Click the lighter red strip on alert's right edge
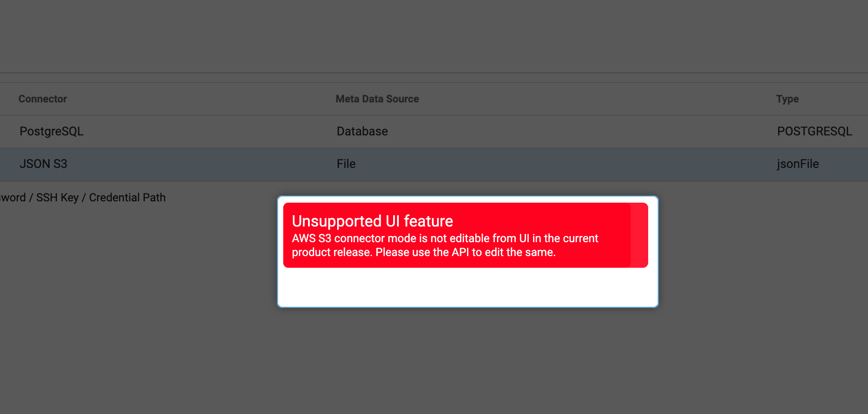 639,235
